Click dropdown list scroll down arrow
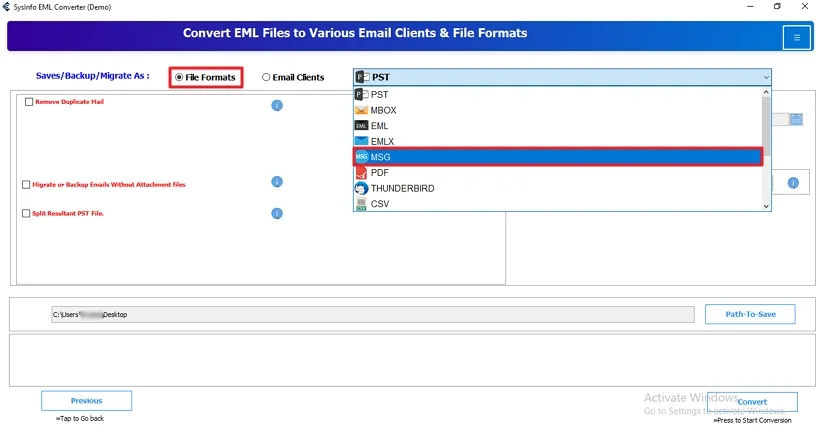 tap(766, 206)
